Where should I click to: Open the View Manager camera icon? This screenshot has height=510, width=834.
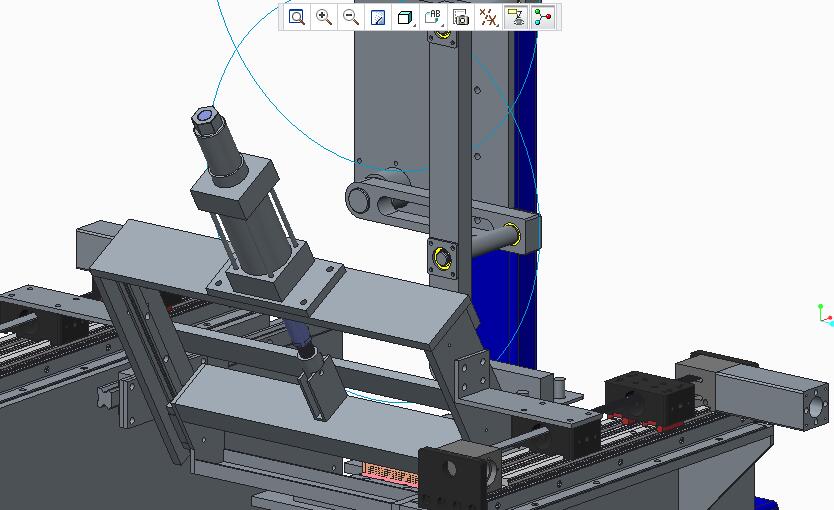coord(461,17)
